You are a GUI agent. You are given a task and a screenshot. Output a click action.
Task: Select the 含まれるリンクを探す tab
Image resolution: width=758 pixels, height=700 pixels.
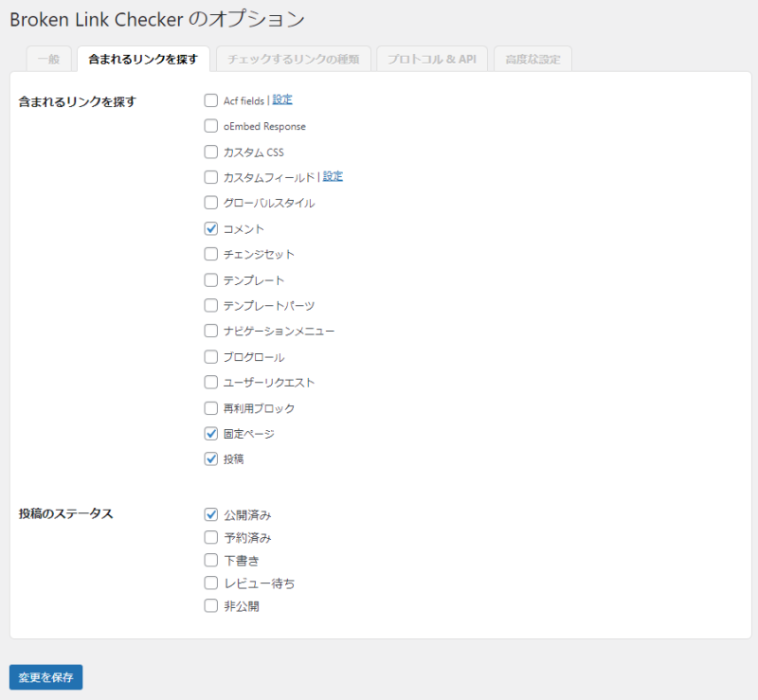143,59
